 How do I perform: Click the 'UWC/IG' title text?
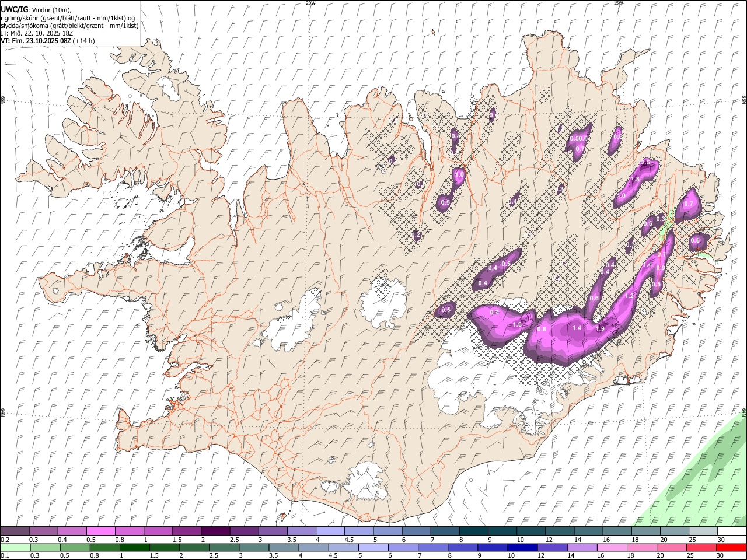15,9
